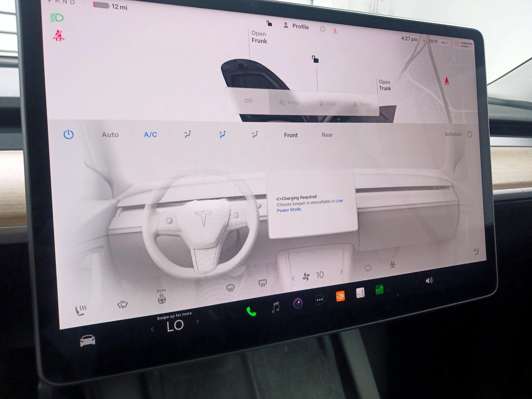Viewport: 532px width, 399px height.
Task: Toggle the A/C button
Action: click(150, 135)
